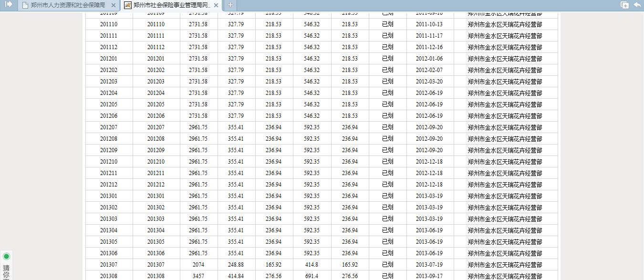Click the 414.8 value cell

(x=312, y=265)
